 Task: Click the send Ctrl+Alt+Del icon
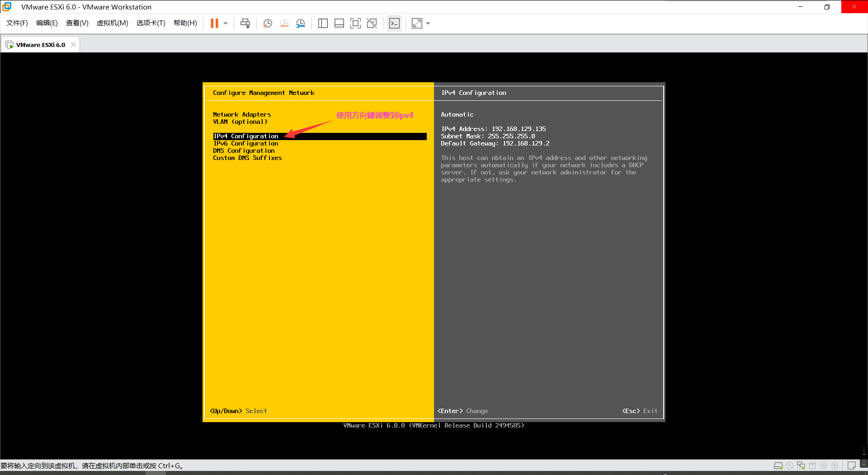(x=245, y=24)
